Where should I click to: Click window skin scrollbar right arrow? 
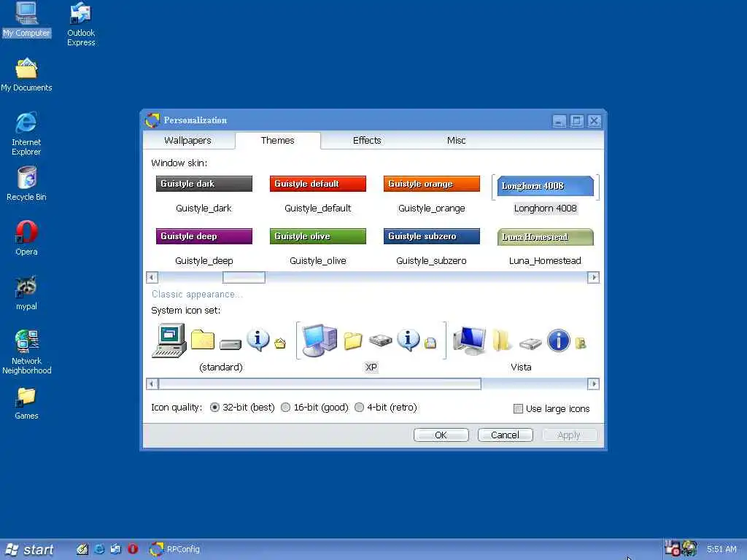point(593,277)
